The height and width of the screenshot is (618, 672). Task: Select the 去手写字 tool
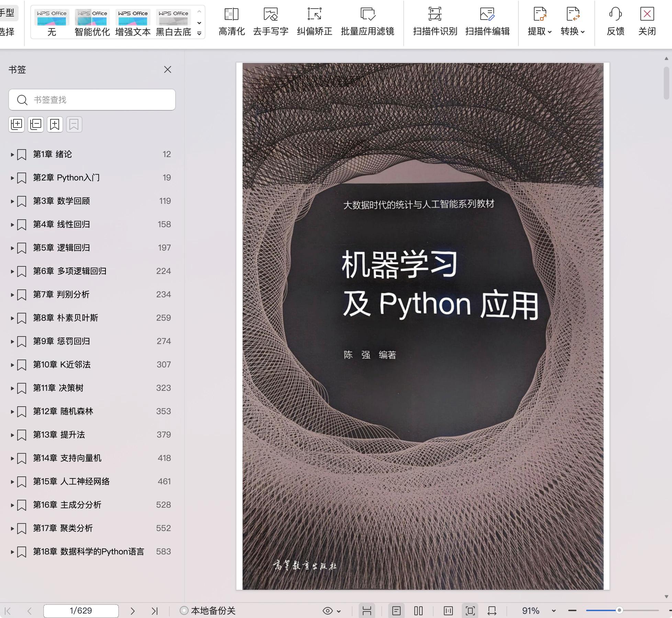tap(270, 22)
